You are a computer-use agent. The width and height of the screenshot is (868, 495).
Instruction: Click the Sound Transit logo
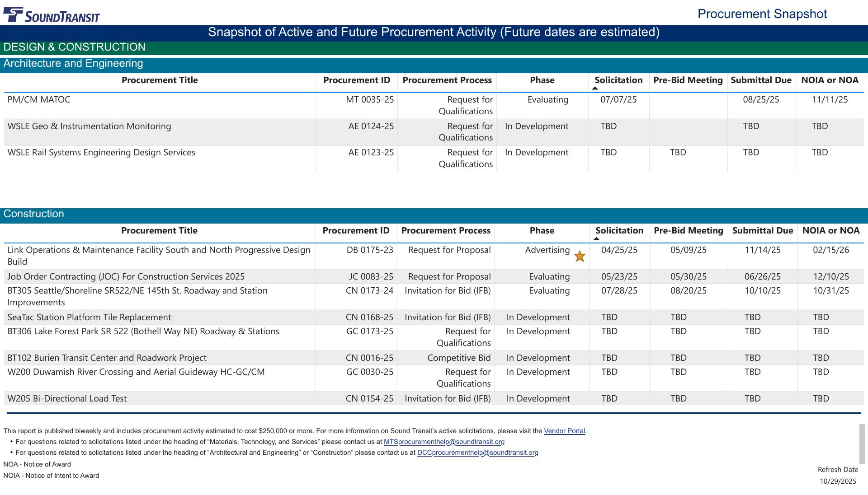(x=52, y=15)
